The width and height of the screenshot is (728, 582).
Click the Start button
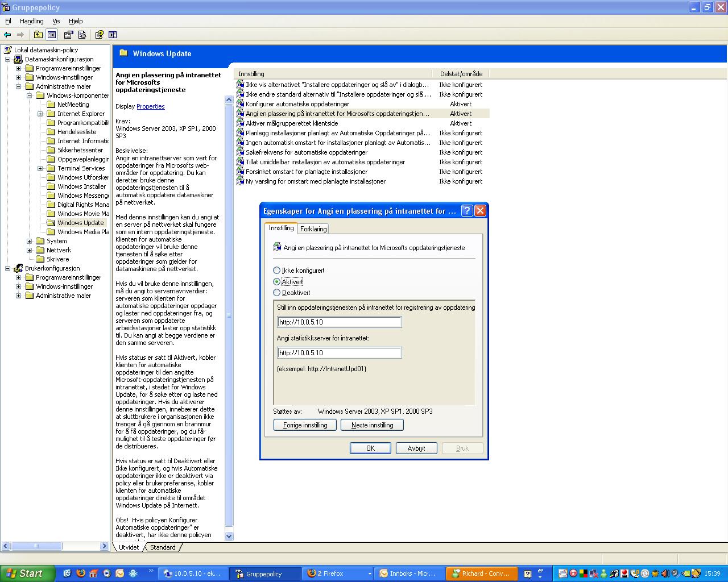pos(28,573)
